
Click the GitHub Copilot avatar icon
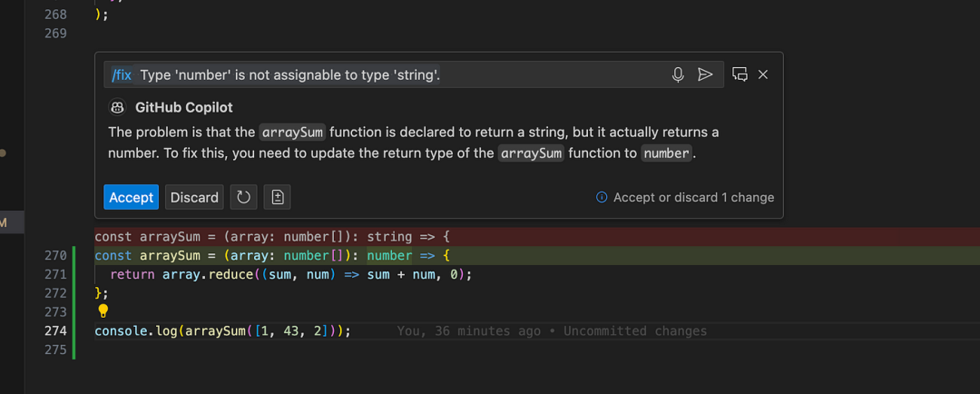[x=117, y=107]
